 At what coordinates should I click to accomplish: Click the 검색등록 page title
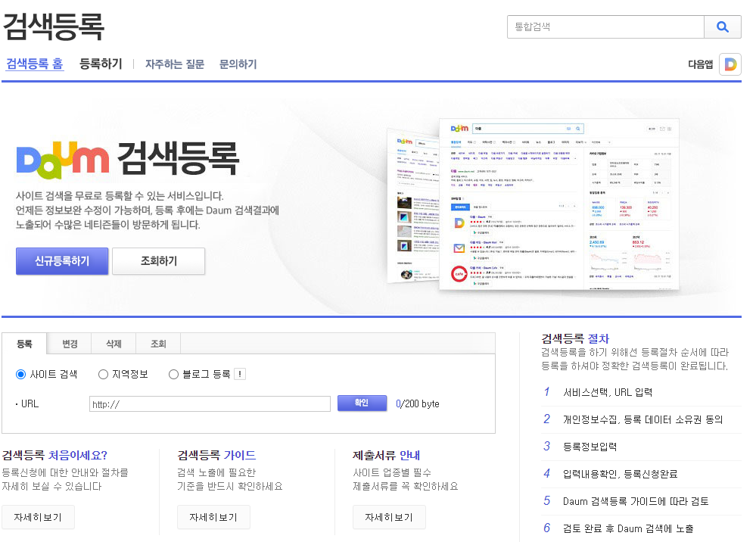pyautogui.click(x=54, y=26)
